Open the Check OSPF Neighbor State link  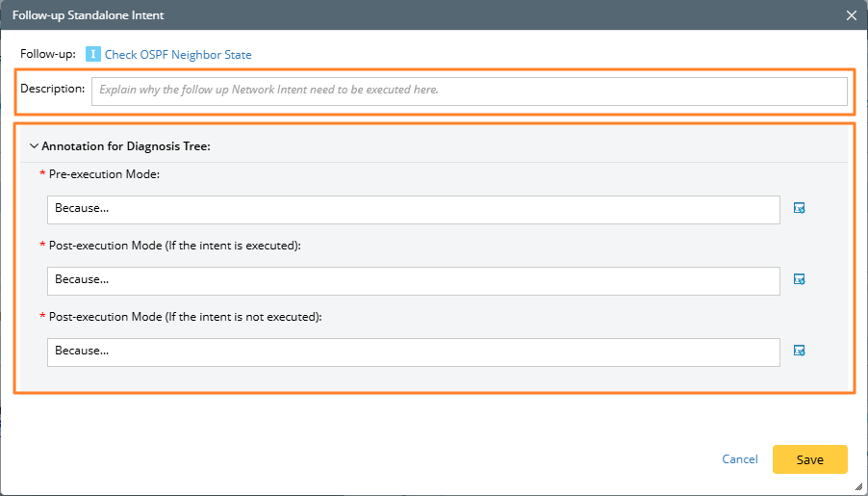[x=178, y=55]
